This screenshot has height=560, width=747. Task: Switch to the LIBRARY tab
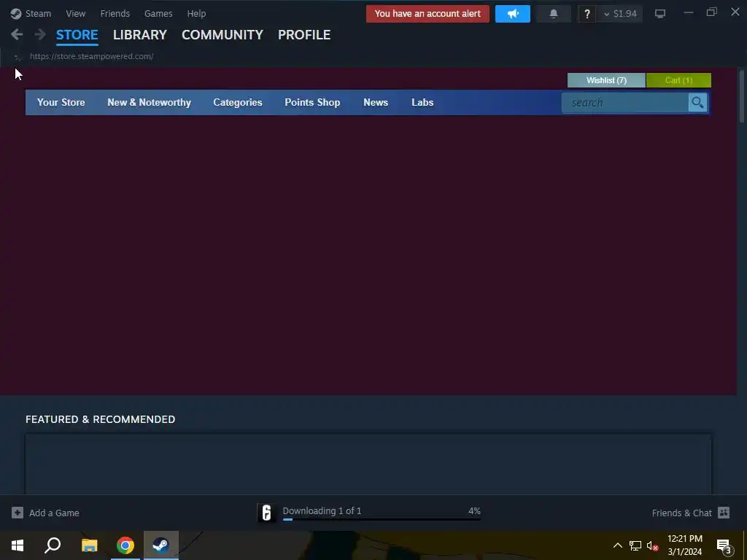tap(139, 35)
